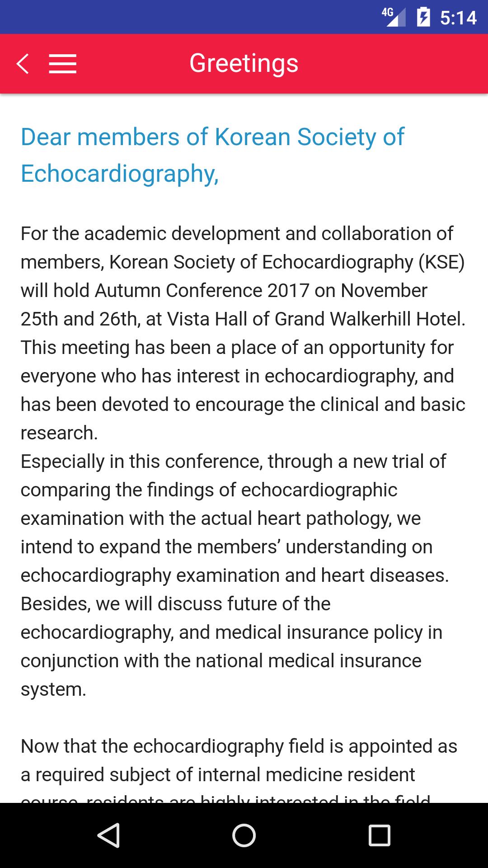Image resolution: width=488 pixels, height=868 pixels.
Task: Click the "Besides, we will discuss future" line
Action: point(176,604)
